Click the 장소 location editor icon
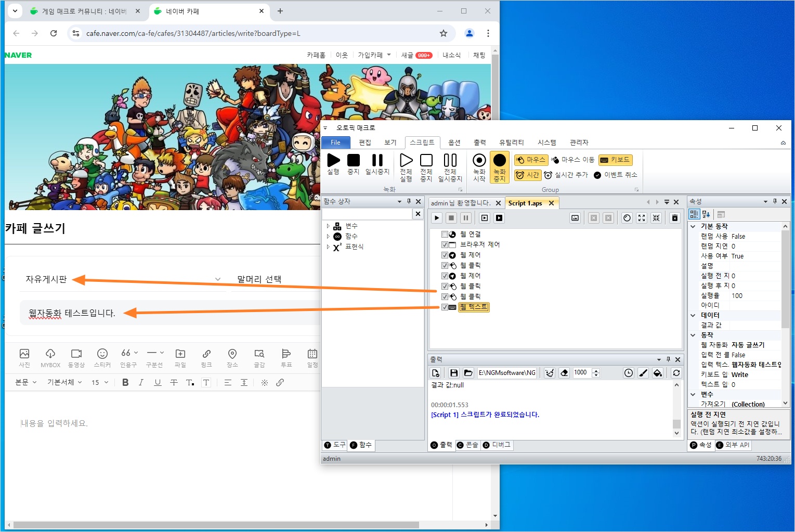Screen dimensions: 795x532 pyautogui.click(x=232, y=358)
